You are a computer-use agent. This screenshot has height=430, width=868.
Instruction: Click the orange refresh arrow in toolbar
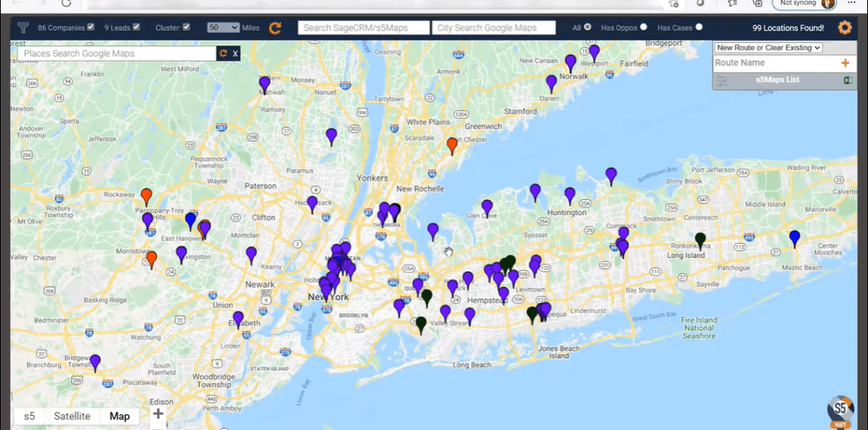click(275, 28)
